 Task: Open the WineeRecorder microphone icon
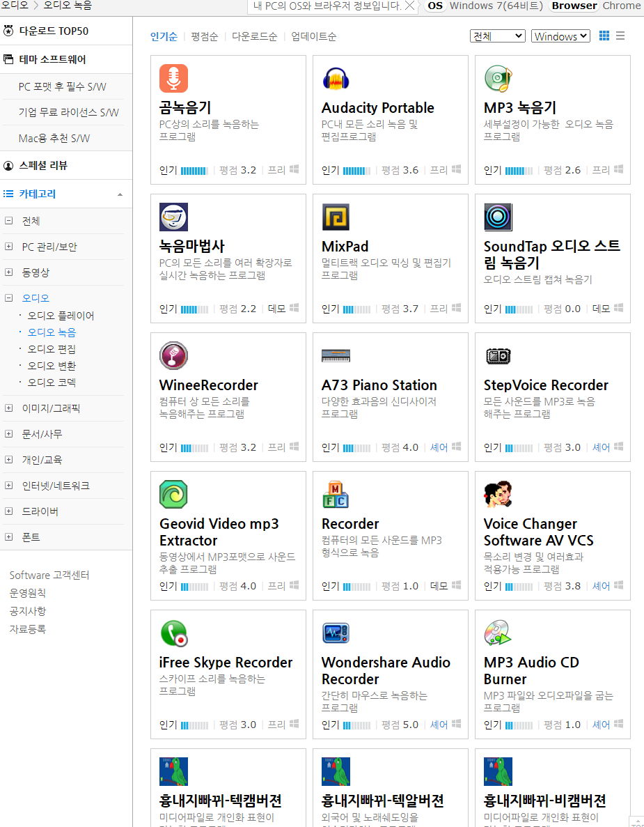[x=173, y=355]
